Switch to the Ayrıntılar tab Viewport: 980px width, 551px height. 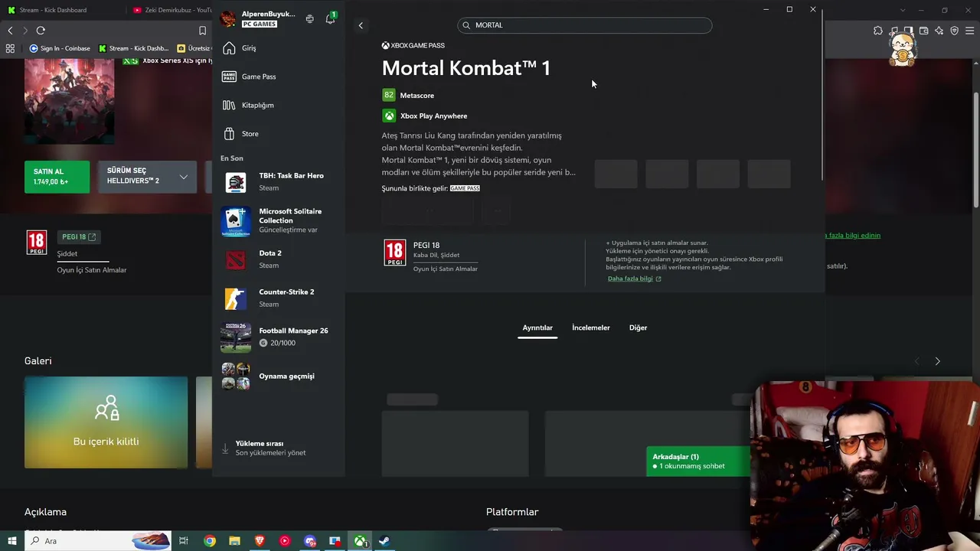[537, 328]
